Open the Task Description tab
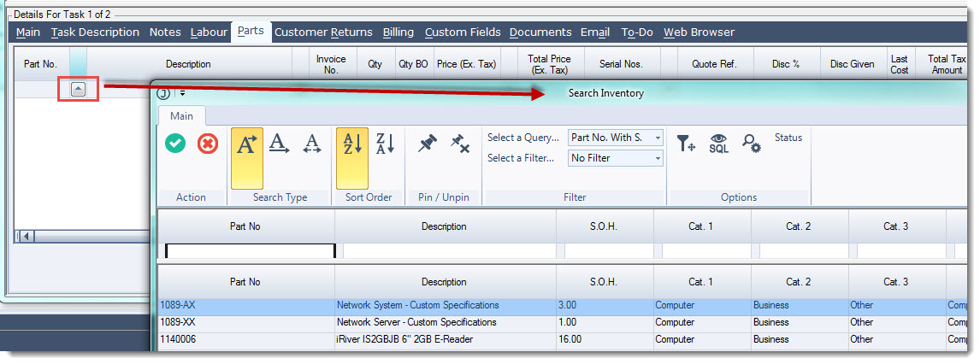Image resolution: width=980 pixels, height=364 pixels. 96,32
